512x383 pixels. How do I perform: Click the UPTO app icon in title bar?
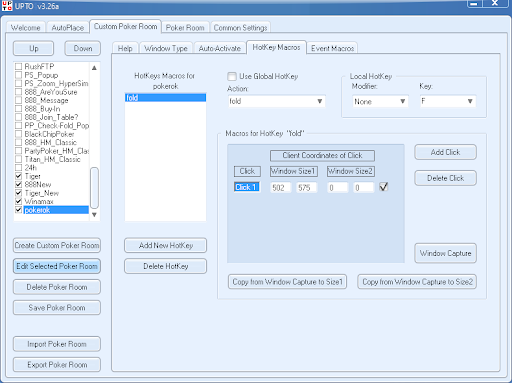(x=7, y=6)
